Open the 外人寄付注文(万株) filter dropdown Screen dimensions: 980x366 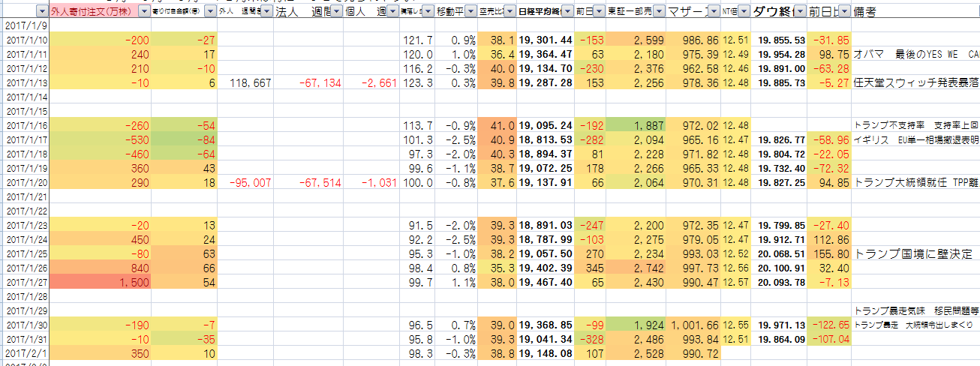(144, 12)
